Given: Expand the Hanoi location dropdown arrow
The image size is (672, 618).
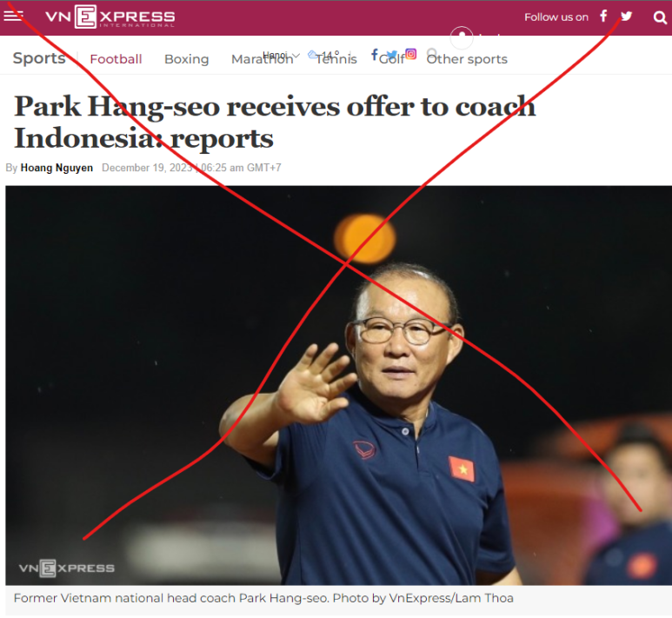Looking at the screenshot, I should [296, 56].
